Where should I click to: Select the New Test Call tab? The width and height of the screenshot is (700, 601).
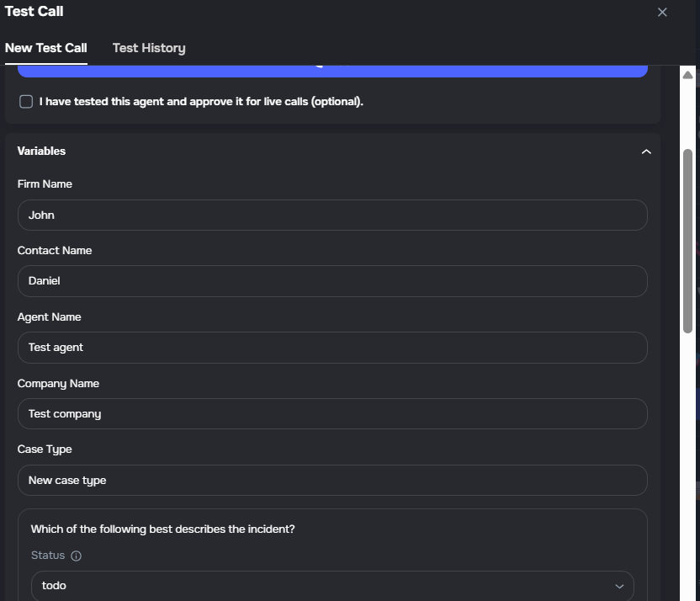45,48
